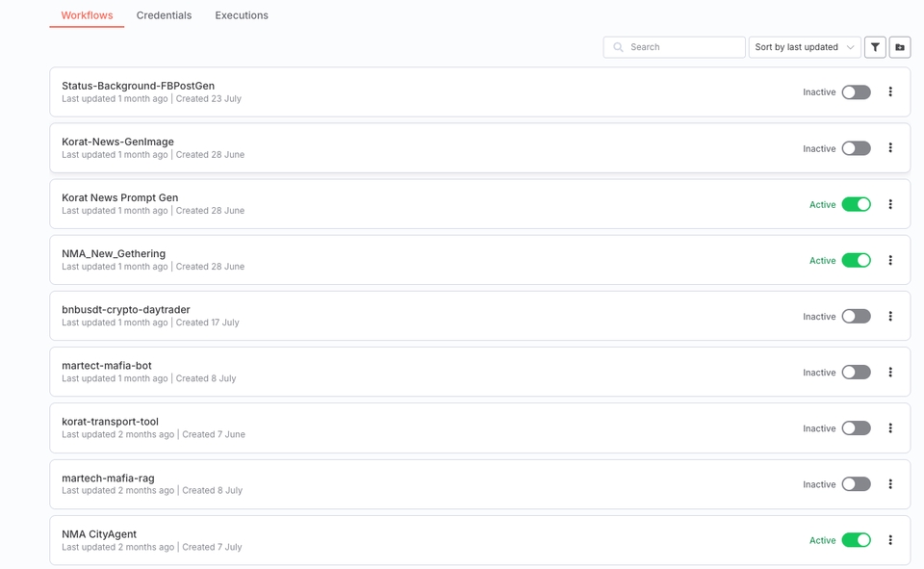
Task: Switch to the Credentials tab
Action: click(x=164, y=15)
